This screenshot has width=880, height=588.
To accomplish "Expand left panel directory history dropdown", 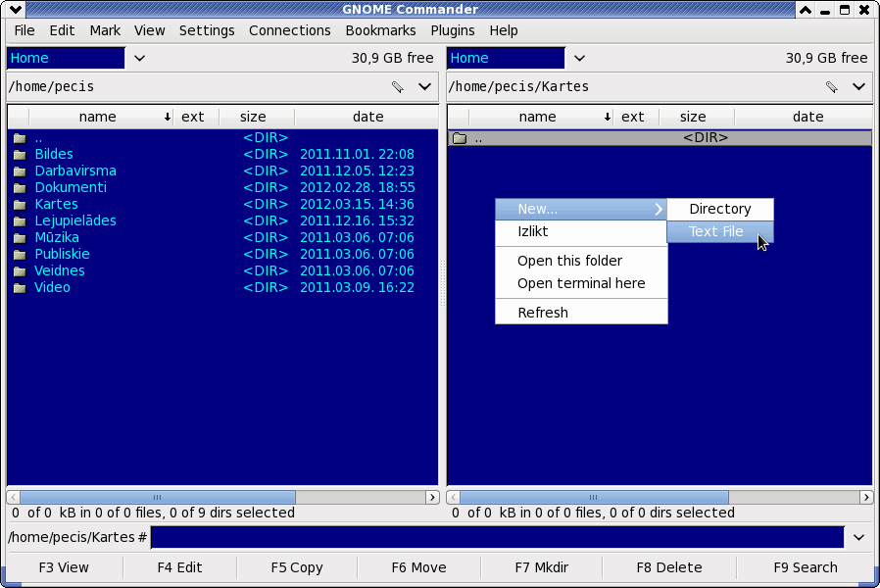I will tap(425, 87).
